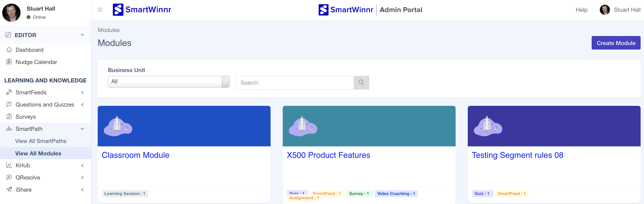Open the Help link
Viewport: 644px width, 204px height.
click(x=581, y=10)
